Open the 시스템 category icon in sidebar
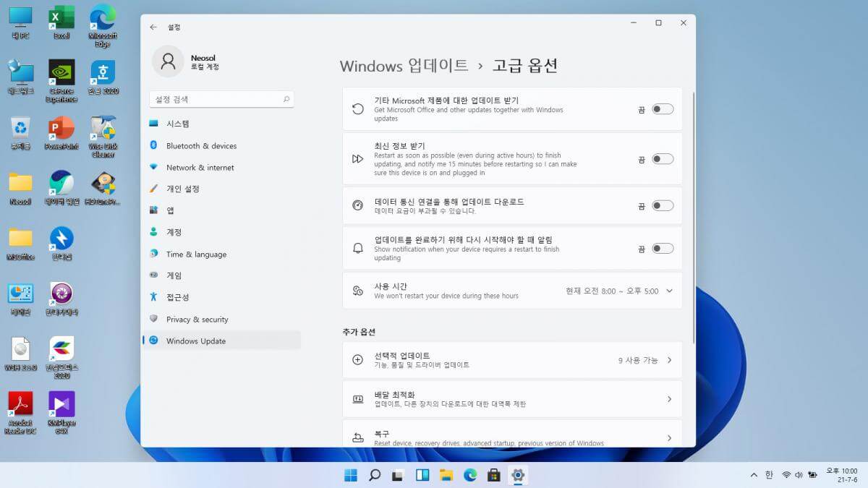 153,124
